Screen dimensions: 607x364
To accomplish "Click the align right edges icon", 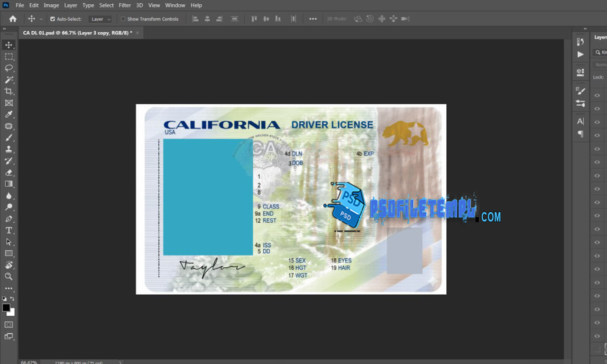I will [219, 19].
